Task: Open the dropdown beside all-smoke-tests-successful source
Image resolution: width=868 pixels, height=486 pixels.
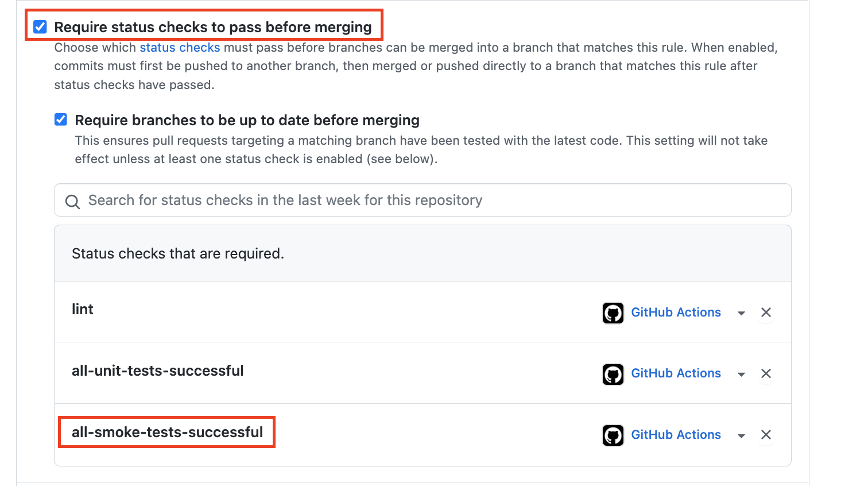Action: pyautogui.click(x=741, y=435)
